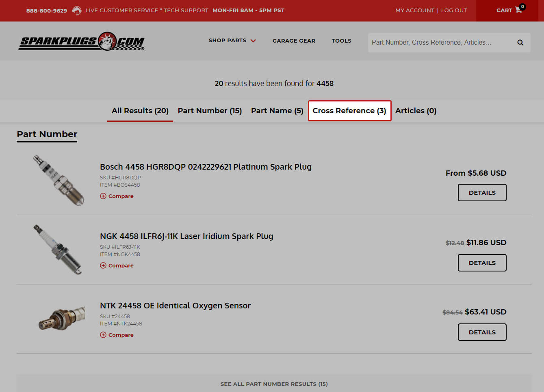Click price text From $5.68 USD
Screen dimensions: 544x392
476,173
